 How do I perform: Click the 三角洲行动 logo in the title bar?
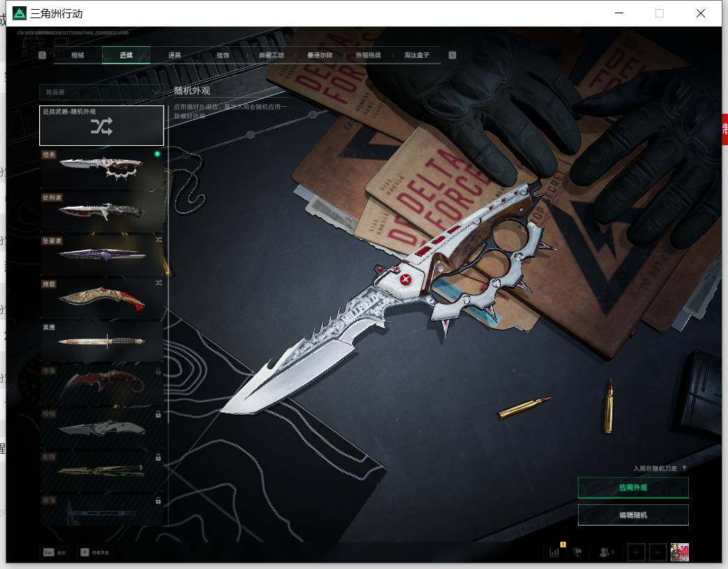(19, 13)
